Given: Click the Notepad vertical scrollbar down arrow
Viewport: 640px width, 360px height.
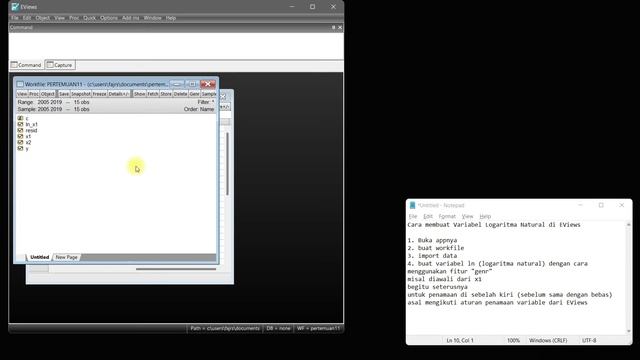Looking at the screenshot, I should (x=629, y=331).
